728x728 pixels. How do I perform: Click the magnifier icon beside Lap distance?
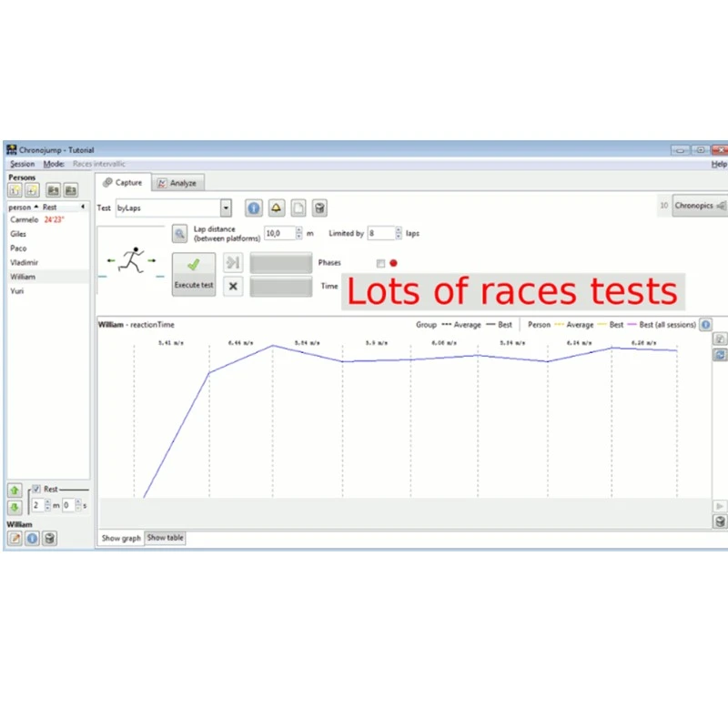point(180,234)
